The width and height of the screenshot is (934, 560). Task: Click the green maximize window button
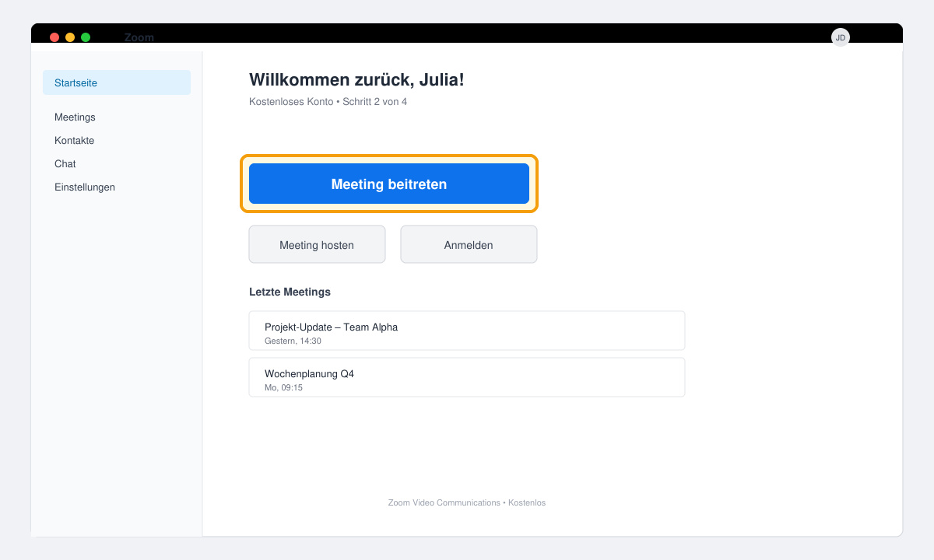pyautogui.click(x=86, y=37)
